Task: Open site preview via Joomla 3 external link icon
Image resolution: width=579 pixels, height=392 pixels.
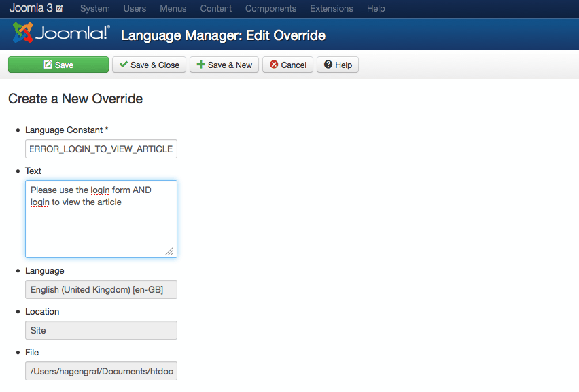Action: (60, 9)
